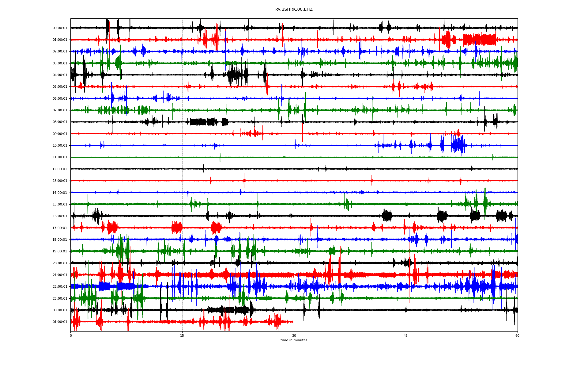Click the 23:00:01 trace time label
588x368 pixels.
tap(60, 298)
